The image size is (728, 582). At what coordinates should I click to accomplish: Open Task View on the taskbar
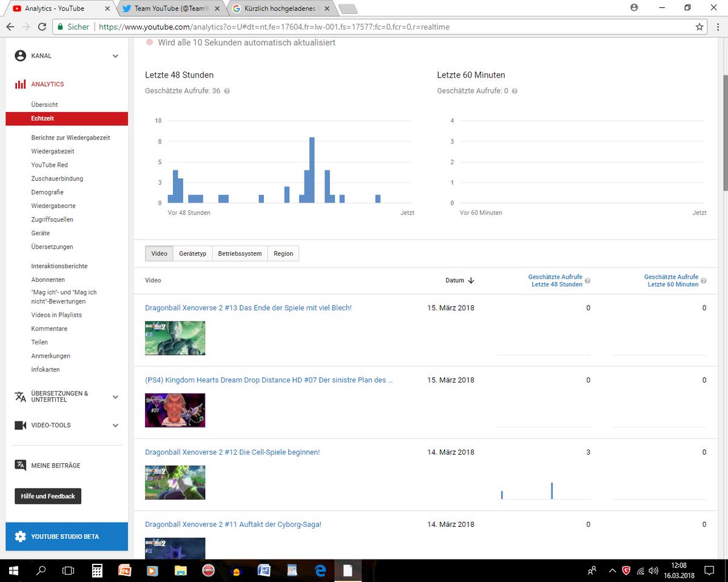(69, 570)
